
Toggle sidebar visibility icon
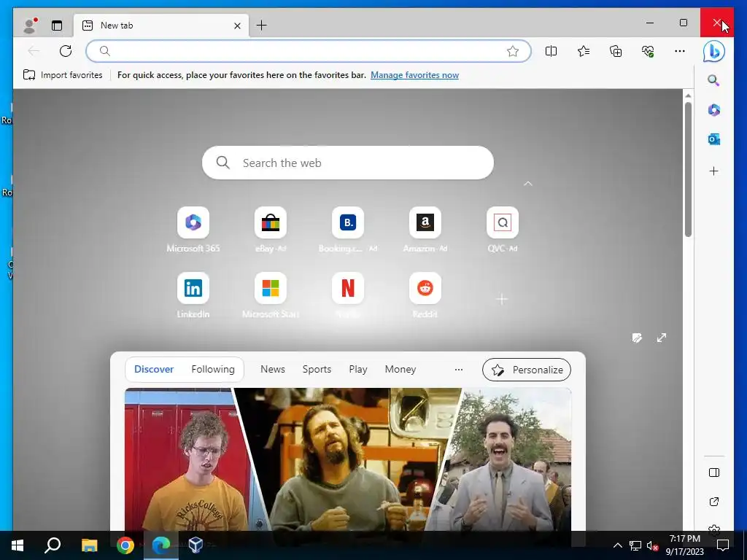pos(713,472)
